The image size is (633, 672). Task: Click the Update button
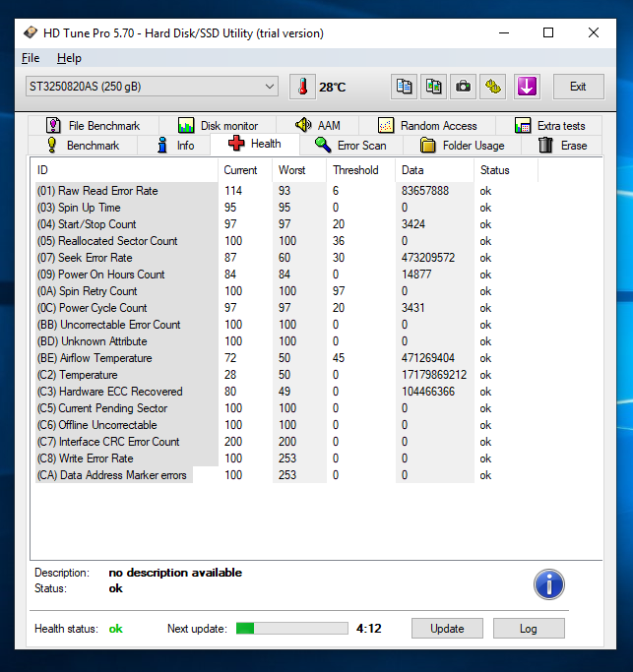[x=447, y=629]
